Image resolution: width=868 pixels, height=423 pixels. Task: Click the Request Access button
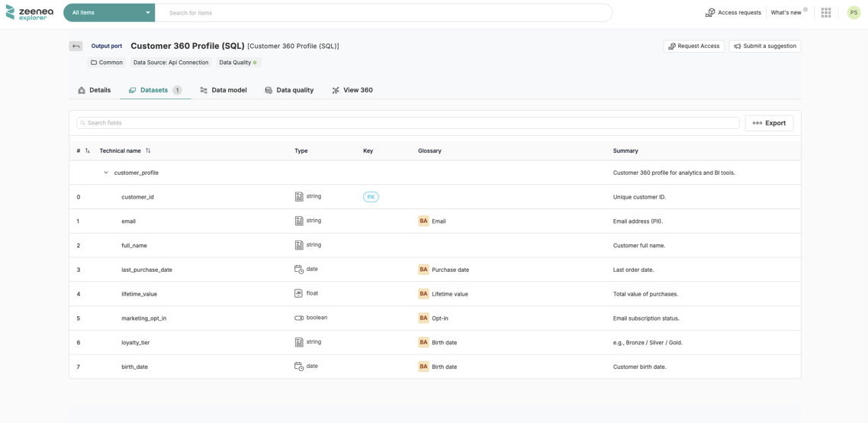coord(693,47)
